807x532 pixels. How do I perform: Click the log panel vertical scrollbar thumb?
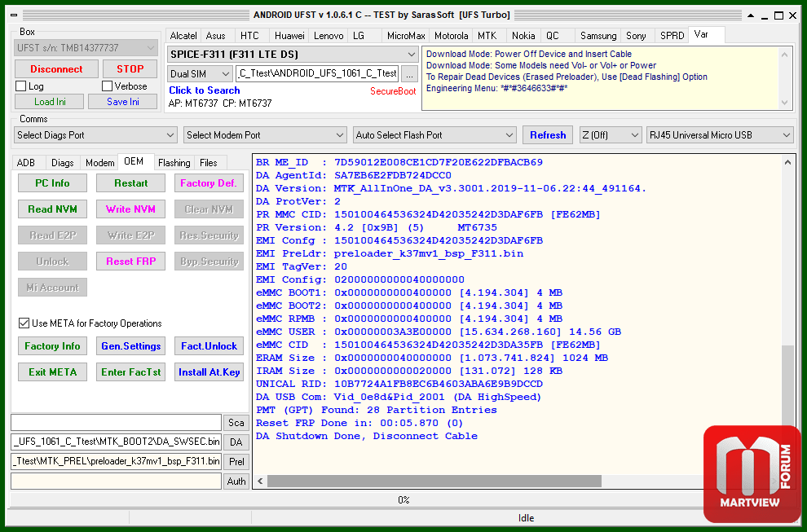click(x=787, y=385)
